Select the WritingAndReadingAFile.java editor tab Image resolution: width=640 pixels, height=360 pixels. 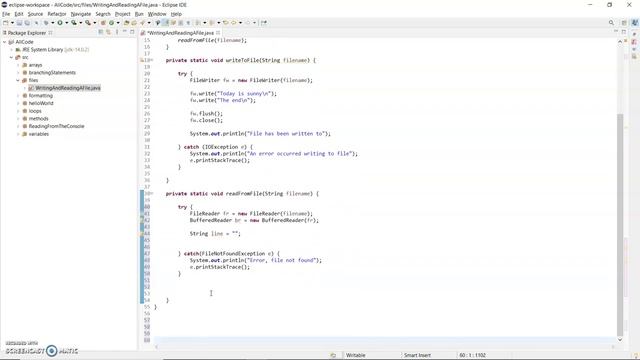point(180,32)
